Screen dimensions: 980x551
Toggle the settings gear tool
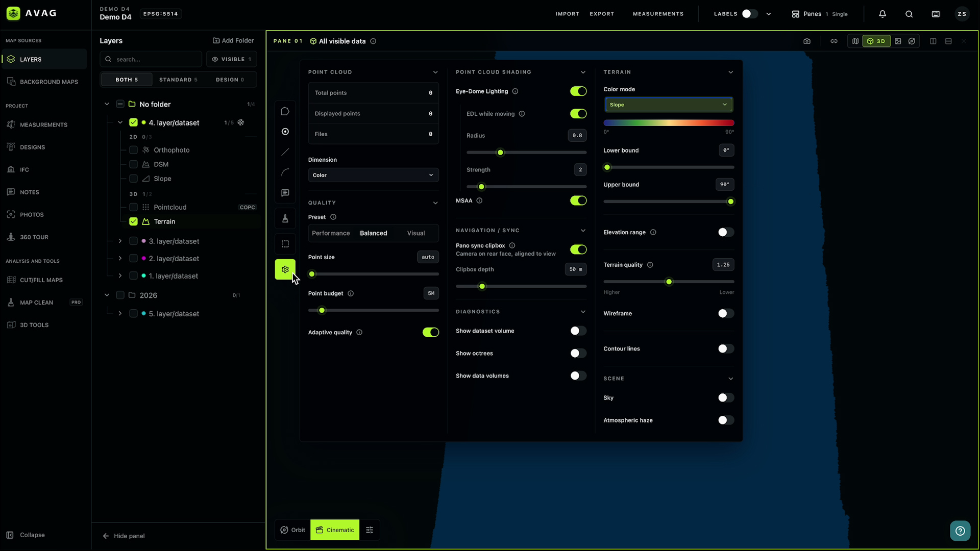(285, 269)
